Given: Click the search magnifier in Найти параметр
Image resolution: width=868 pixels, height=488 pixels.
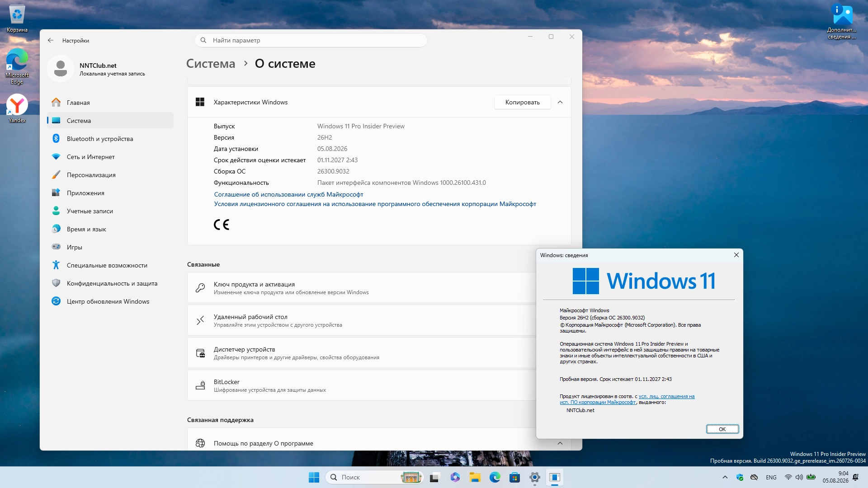Looking at the screenshot, I should point(203,40).
